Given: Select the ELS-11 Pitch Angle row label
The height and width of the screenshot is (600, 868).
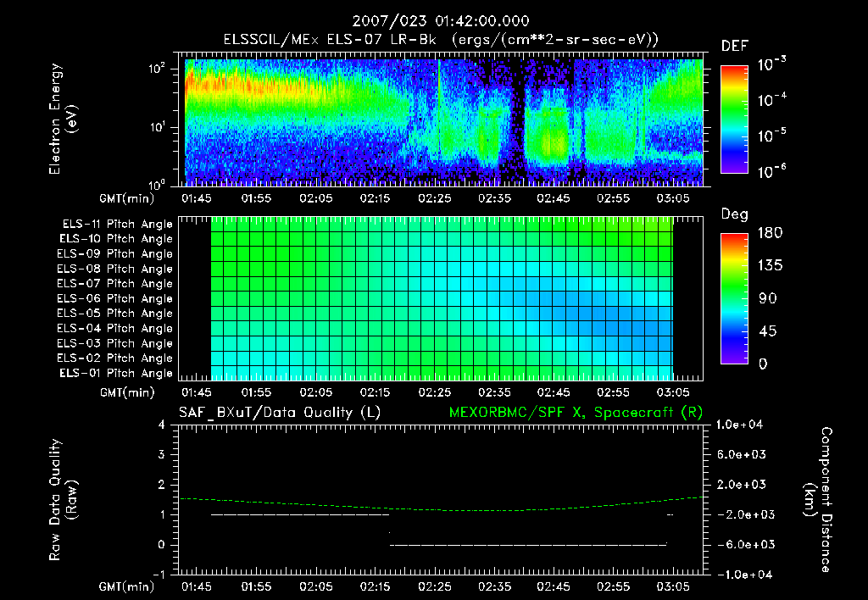Looking at the screenshot, I should click(117, 225).
